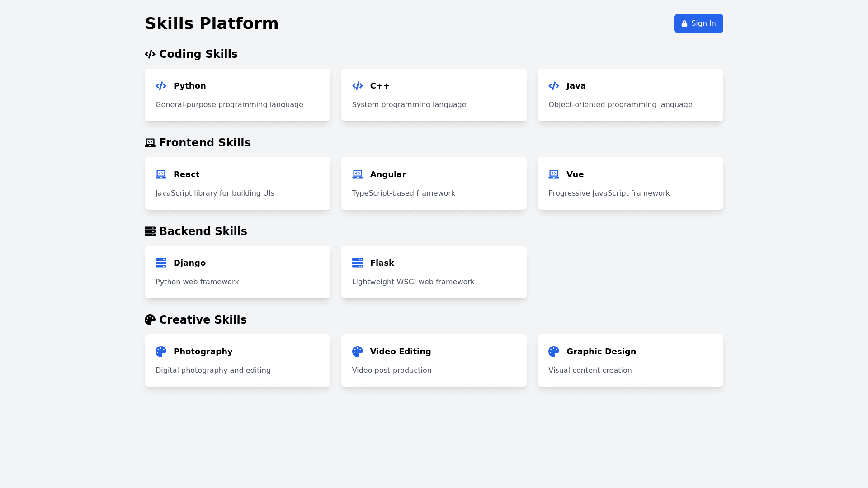Image resolution: width=868 pixels, height=488 pixels.
Task: Click the General-purpose programming language description
Action: point(229,105)
